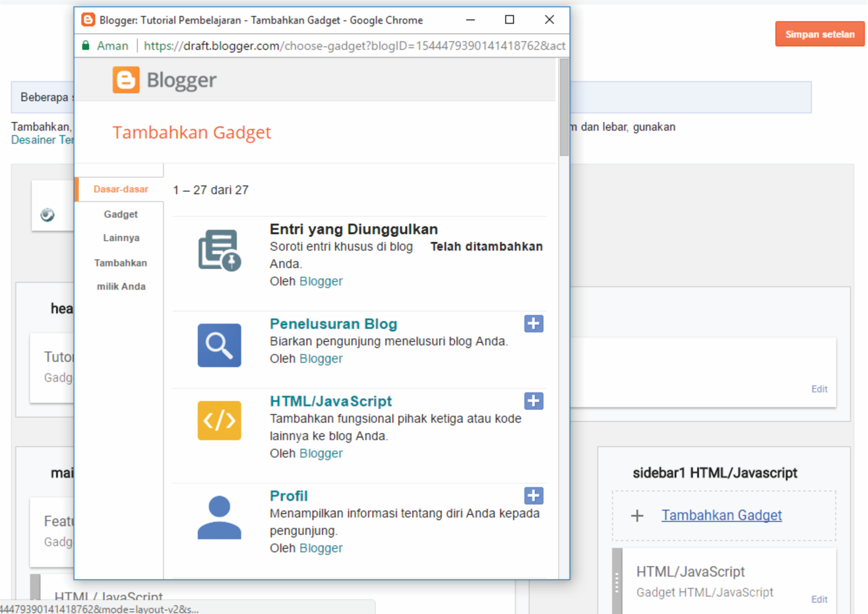
Task: Click the Gadget HTML/JavaScript subtitle in sidebar1
Action: coord(705,592)
